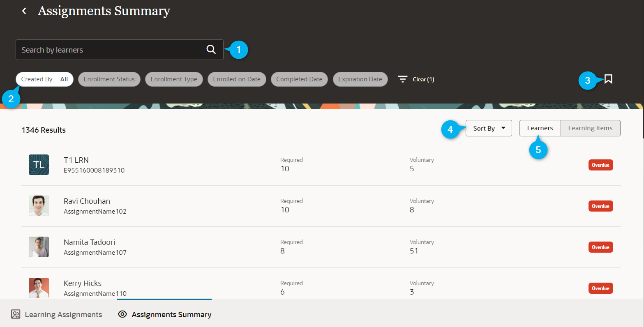Open the Enrollment Status filter chip
644x327 pixels.
click(x=109, y=79)
